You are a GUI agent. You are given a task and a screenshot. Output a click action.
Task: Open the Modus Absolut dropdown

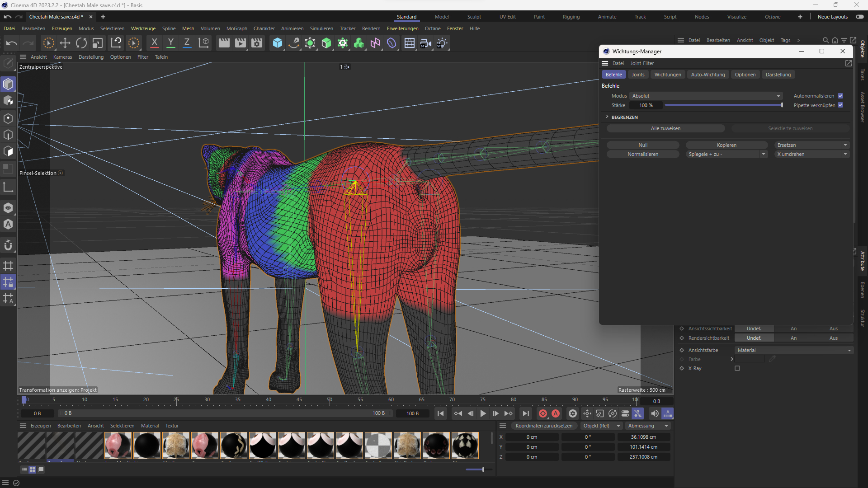click(706, 96)
